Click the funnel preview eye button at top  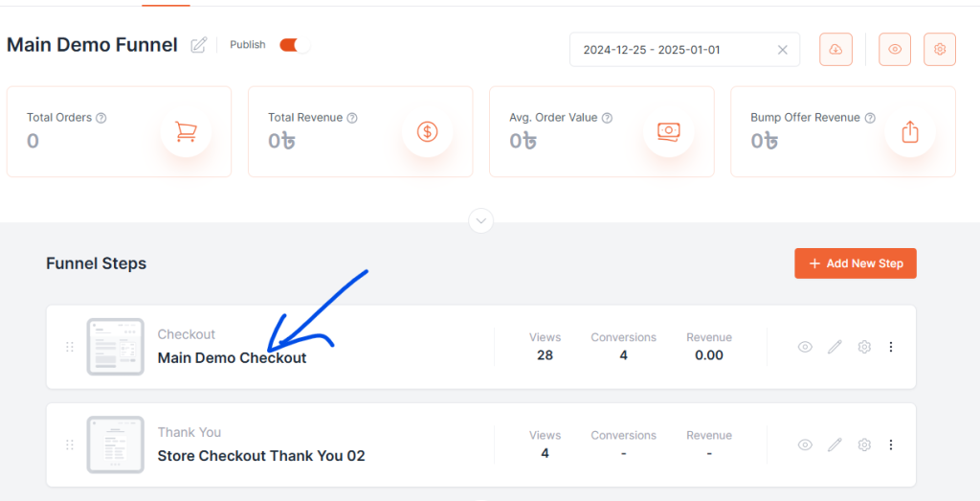coord(895,50)
